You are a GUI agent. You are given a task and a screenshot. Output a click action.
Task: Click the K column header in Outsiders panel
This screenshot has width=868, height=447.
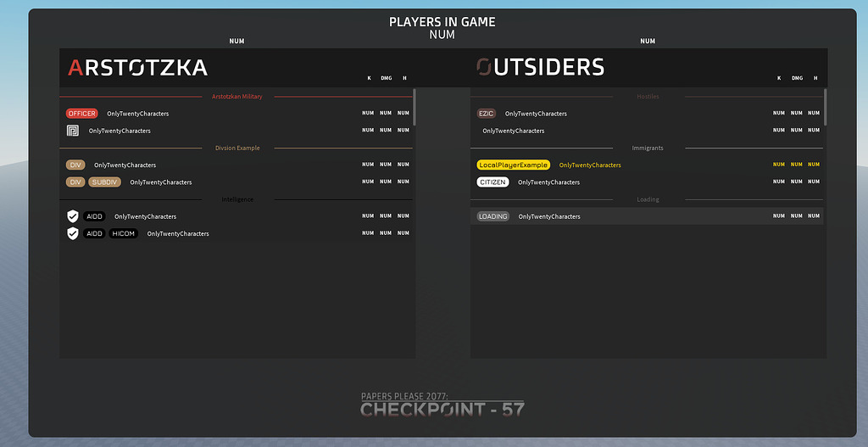click(x=779, y=78)
